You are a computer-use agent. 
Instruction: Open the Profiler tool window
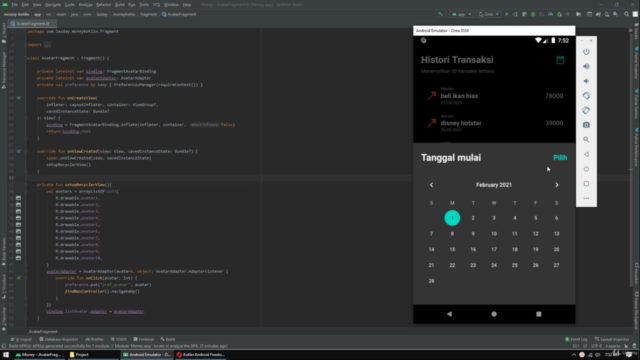tap(95, 339)
